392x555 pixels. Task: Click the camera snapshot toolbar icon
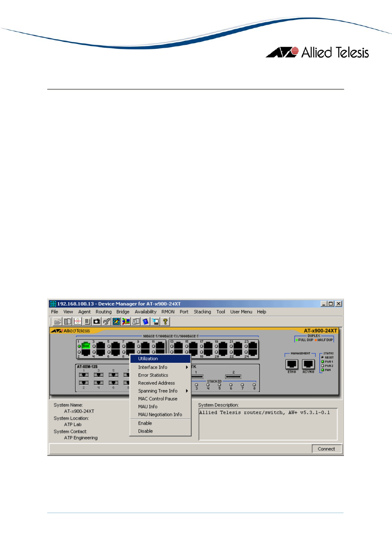(x=97, y=321)
